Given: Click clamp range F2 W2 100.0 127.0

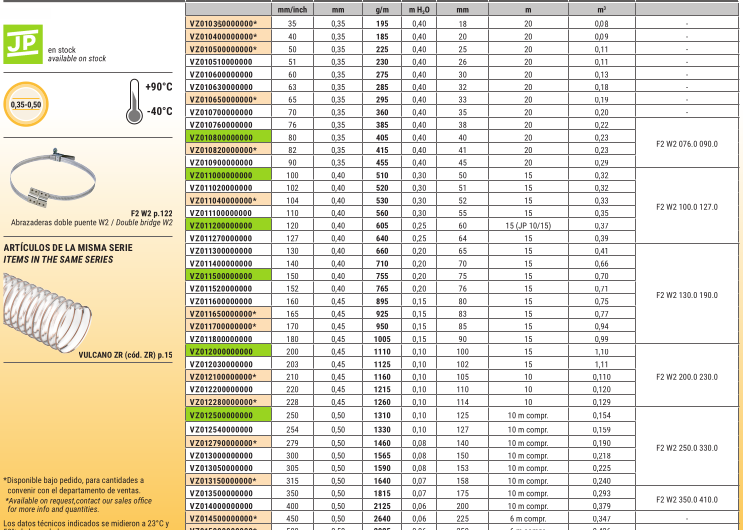Looking at the screenshot, I should point(687,207).
